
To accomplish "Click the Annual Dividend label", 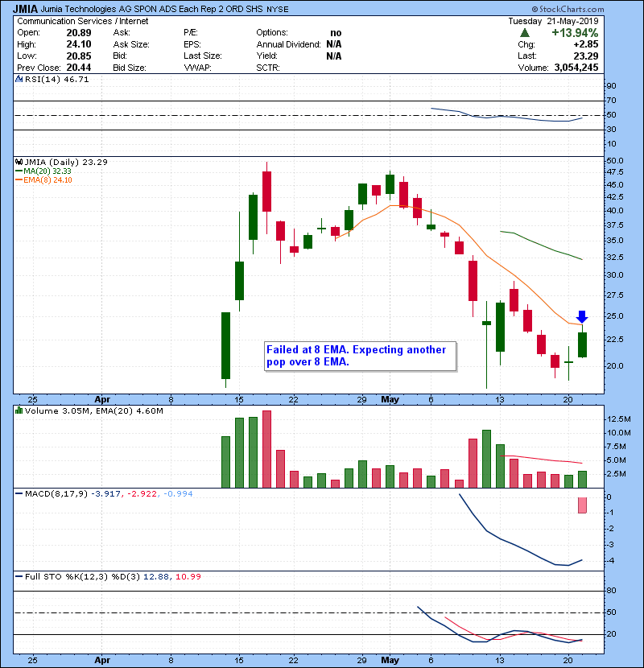I will pos(288,44).
